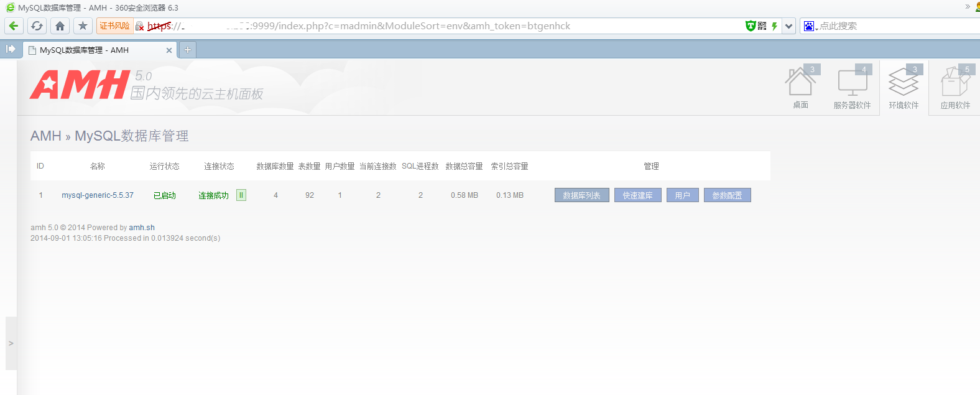The image size is (980, 395).
Task: Click the 0.13 MB index size cell
Action: tap(510, 195)
